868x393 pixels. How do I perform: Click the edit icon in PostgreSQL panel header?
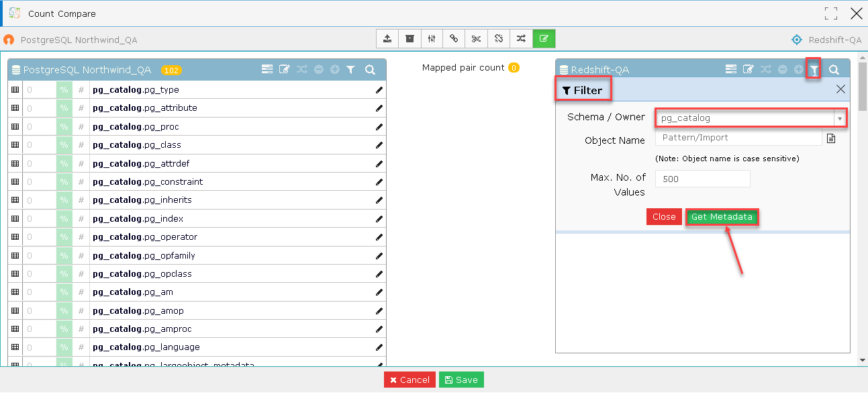(285, 69)
